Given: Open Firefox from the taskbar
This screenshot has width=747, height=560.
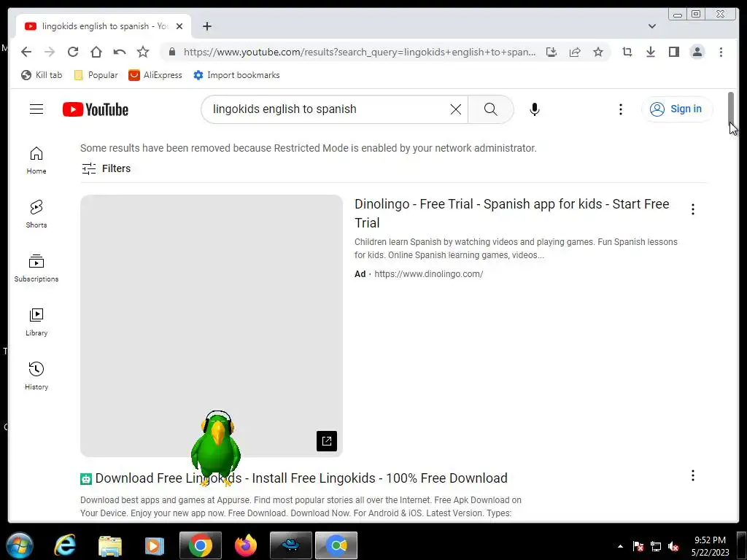Looking at the screenshot, I should (246, 545).
